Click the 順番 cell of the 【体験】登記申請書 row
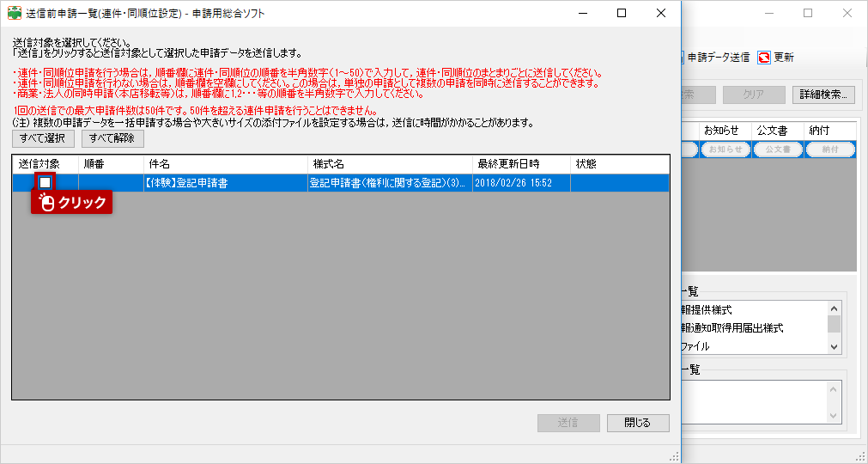Screen dimensions: 868x464 click(112, 183)
